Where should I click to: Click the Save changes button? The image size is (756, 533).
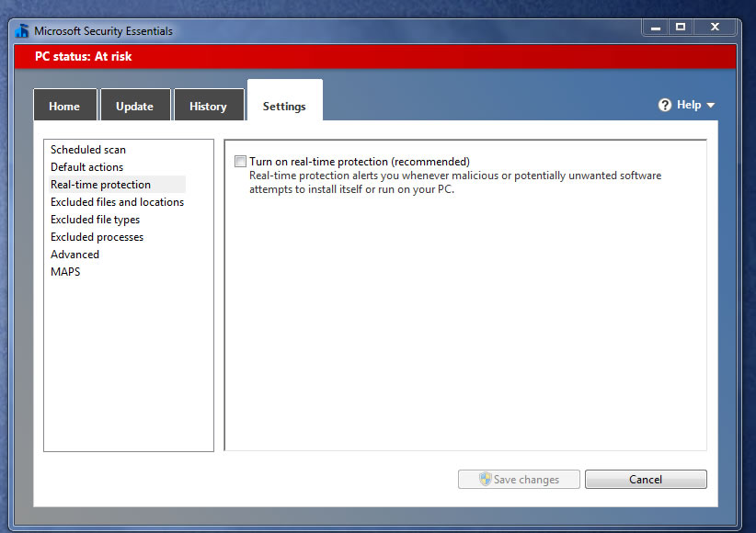[x=519, y=479]
